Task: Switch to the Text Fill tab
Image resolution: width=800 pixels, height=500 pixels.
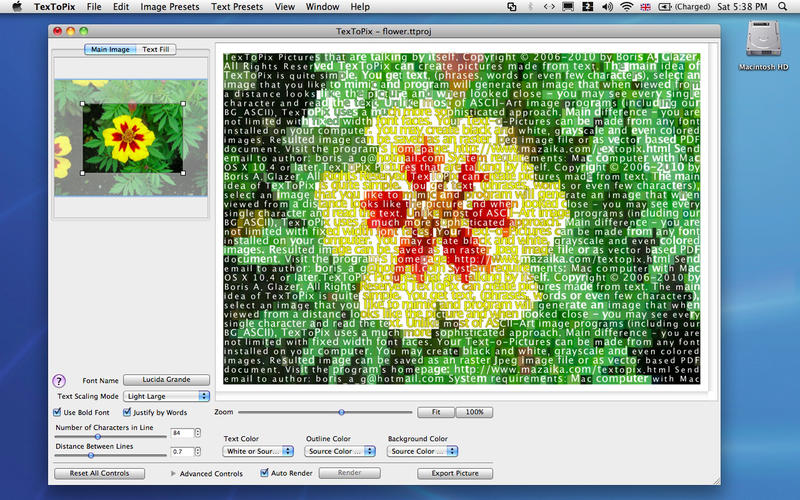Action: (x=155, y=49)
